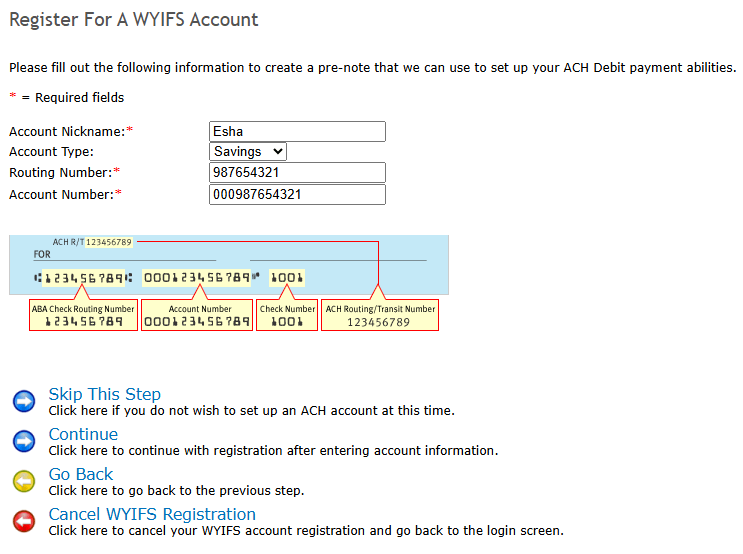Image resolution: width=743 pixels, height=554 pixels.
Task: Click the Account Nickname label text
Action: (x=66, y=132)
